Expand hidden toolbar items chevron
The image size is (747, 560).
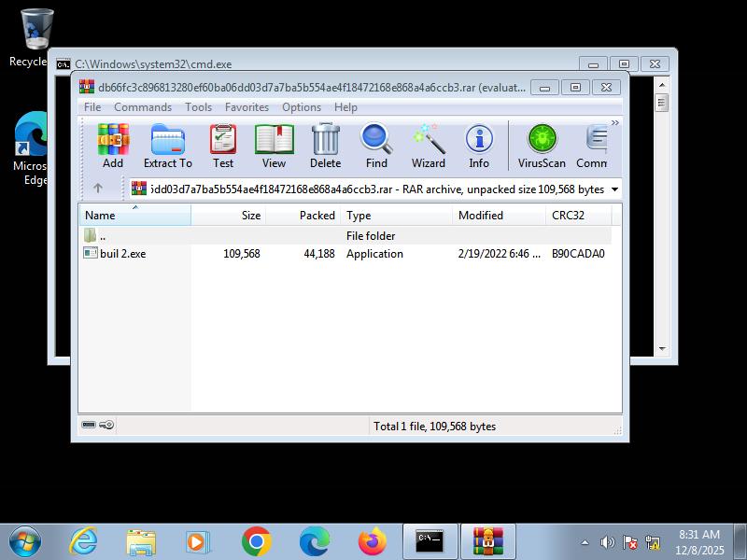(x=614, y=123)
